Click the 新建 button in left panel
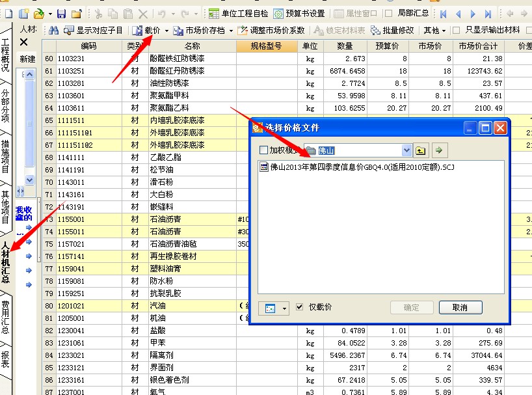The image size is (532, 395). [x=27, y=59]
